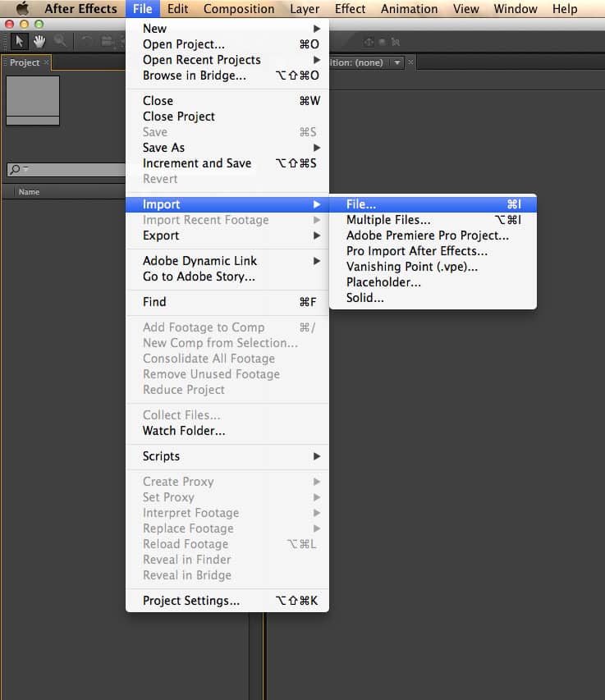The width and height of the screenshot is (605, 700).
Task: Select the Hand tool
Action: click(x=39, y=42)
